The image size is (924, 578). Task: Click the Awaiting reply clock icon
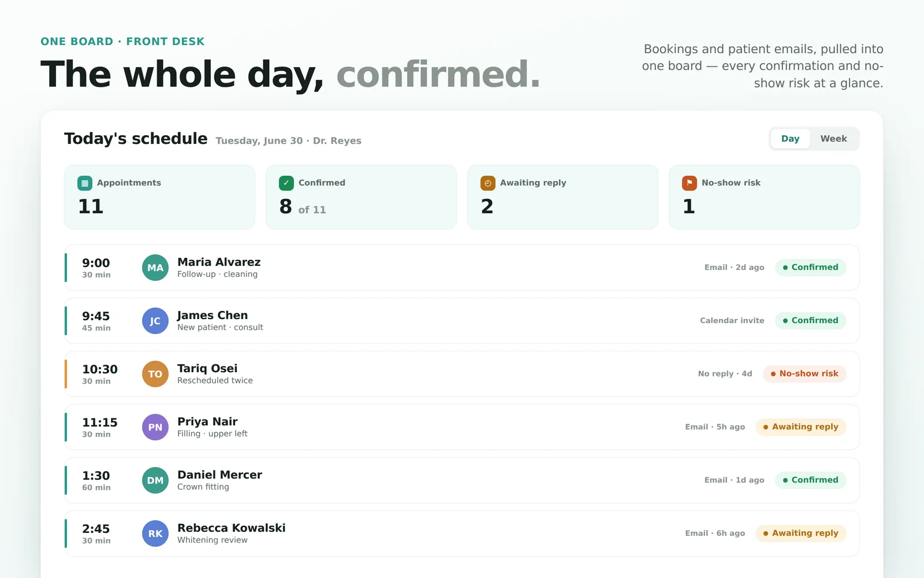point(488,183)
